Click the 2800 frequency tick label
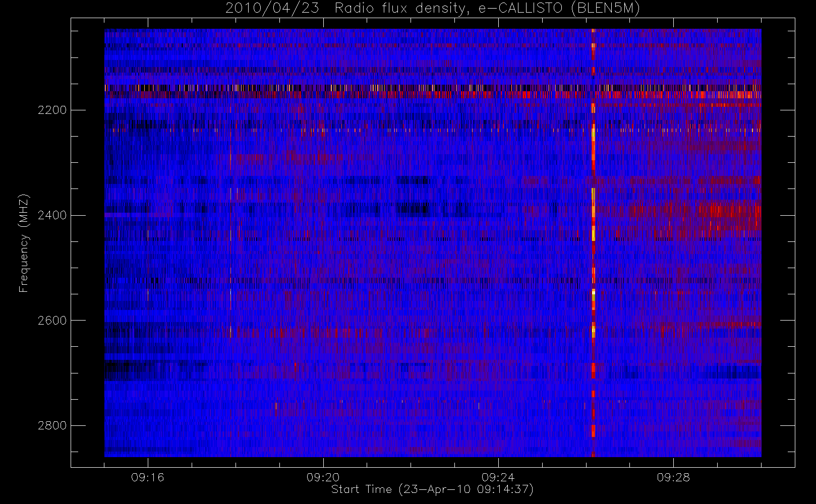Screen dimensions: 816x504 click(x=52, y=426)
